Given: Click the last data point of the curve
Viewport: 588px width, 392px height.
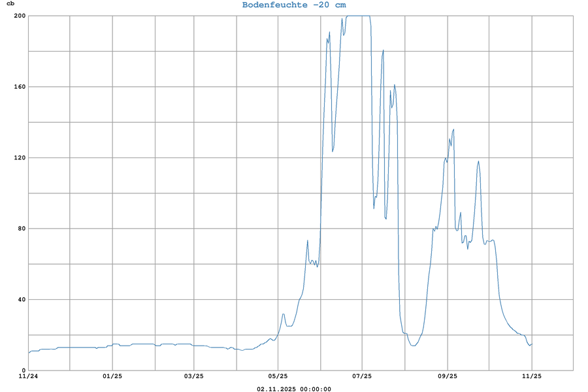Looking at the screenshot, I should pos(532,344).
